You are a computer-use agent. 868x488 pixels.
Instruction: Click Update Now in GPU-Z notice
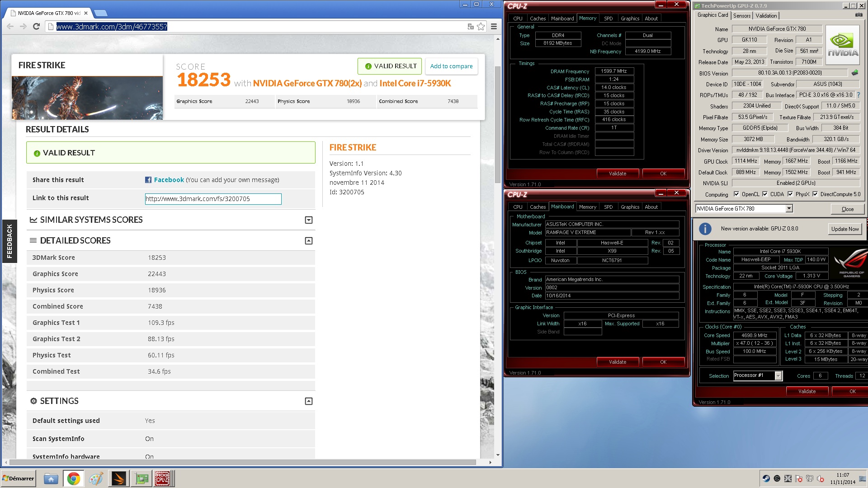[x=845, y=229]
